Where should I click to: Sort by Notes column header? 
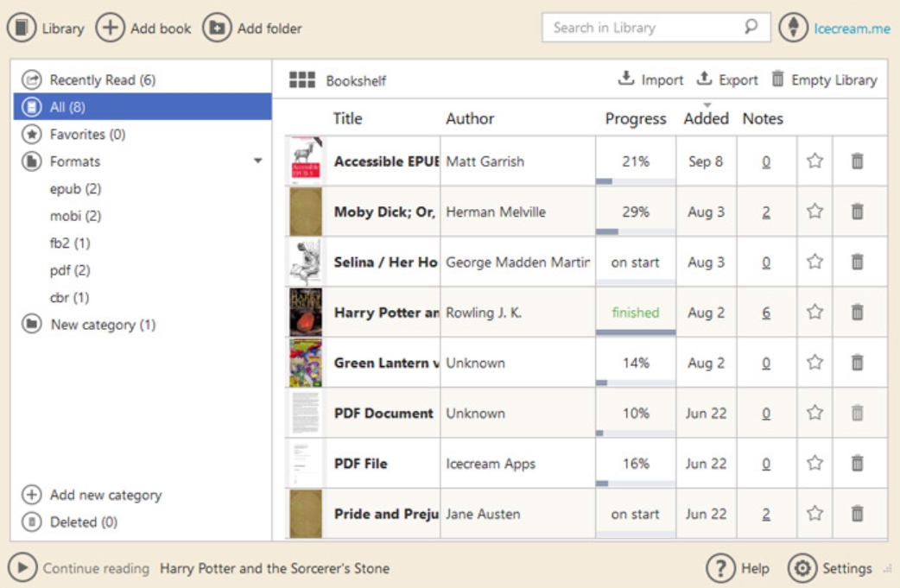coord(763,119)
